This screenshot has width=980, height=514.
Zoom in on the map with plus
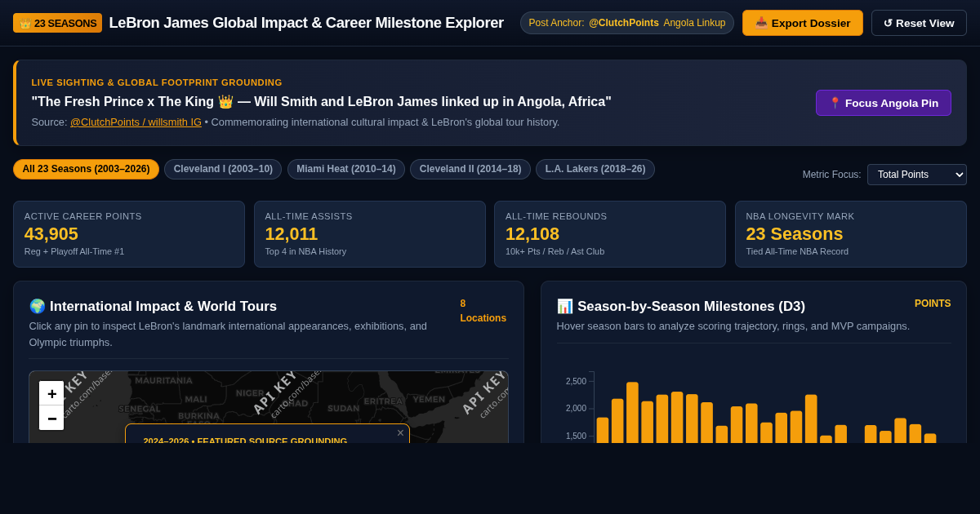click(x=51, y=393)
